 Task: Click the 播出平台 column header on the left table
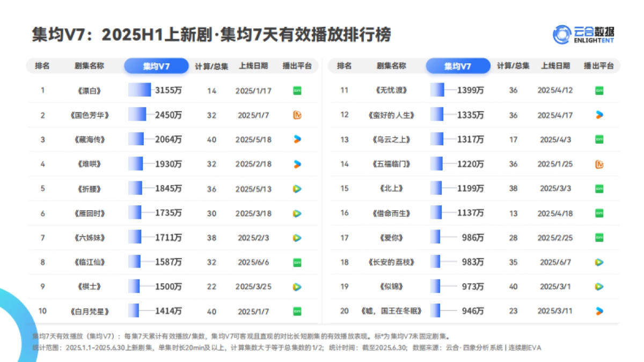(x=296, y=66)
